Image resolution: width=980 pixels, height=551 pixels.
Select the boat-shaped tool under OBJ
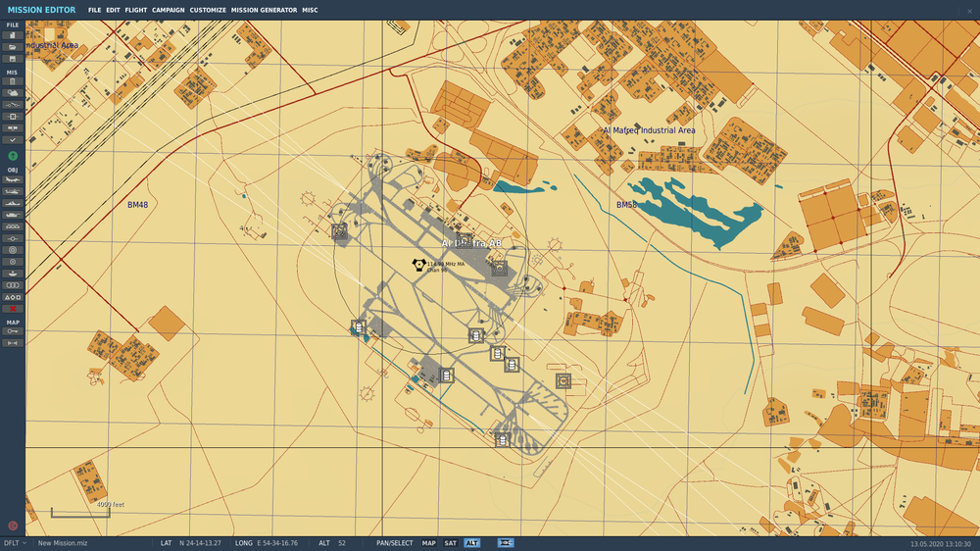[x=13, y=274]
